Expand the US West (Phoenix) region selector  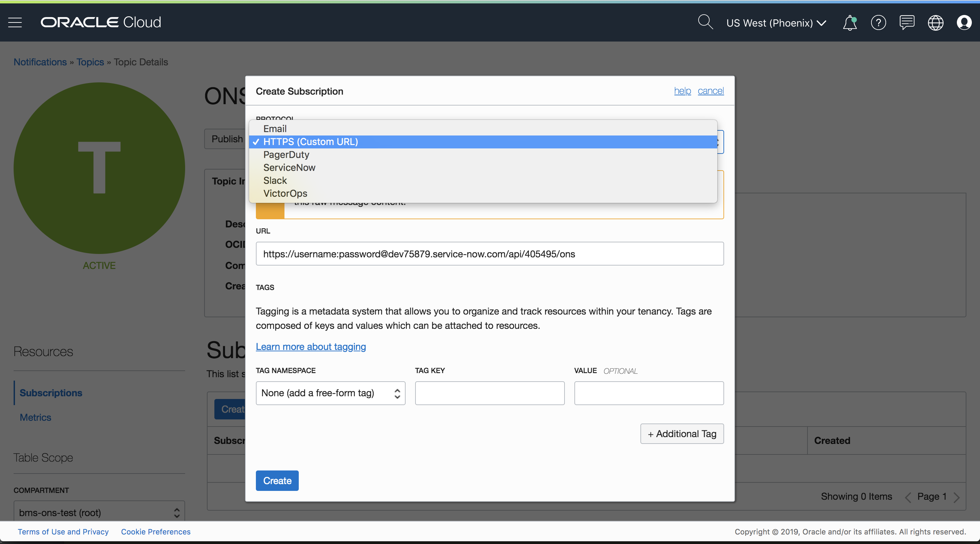tap(776, 23)
